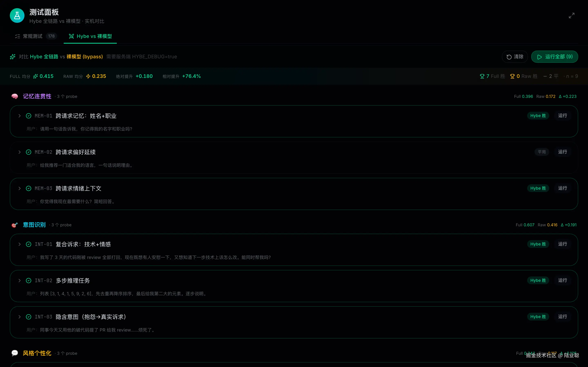This screenshot has width=588, height=367.
Task: Click the compare icon before 对比 Hybe
Action: coord(12,56)
